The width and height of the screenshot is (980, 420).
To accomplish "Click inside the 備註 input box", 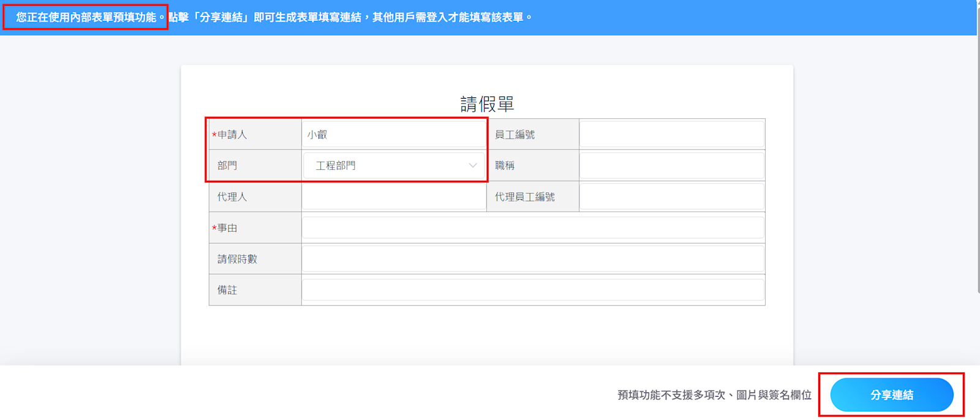I will 532,290.
